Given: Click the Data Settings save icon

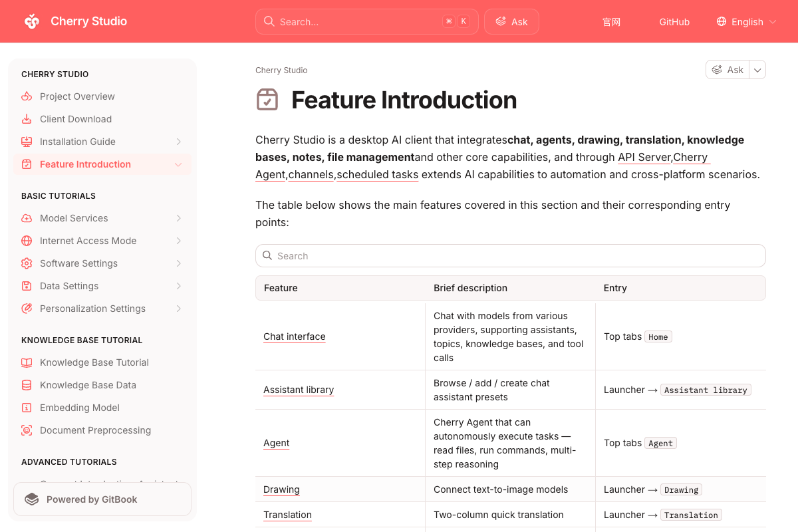Looking at the screenshot, I should pos(27,286).
